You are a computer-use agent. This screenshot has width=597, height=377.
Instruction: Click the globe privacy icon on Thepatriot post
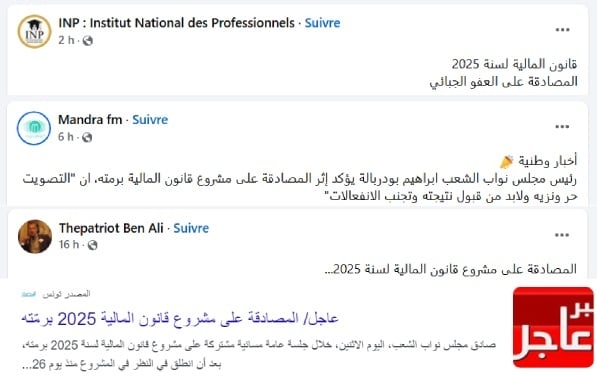click(92, 245)
